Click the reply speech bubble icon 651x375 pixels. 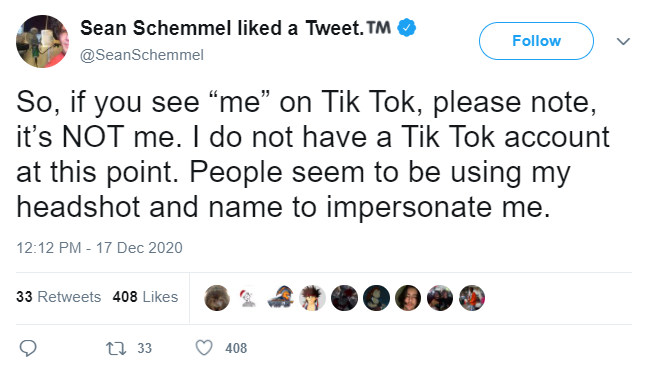click(28, 348)
